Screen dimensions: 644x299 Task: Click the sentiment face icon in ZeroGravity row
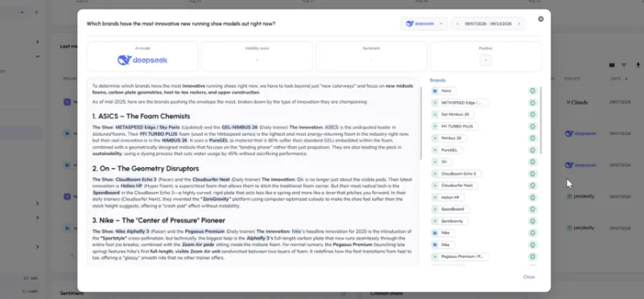pyautogui.click(x=533, y=221)
